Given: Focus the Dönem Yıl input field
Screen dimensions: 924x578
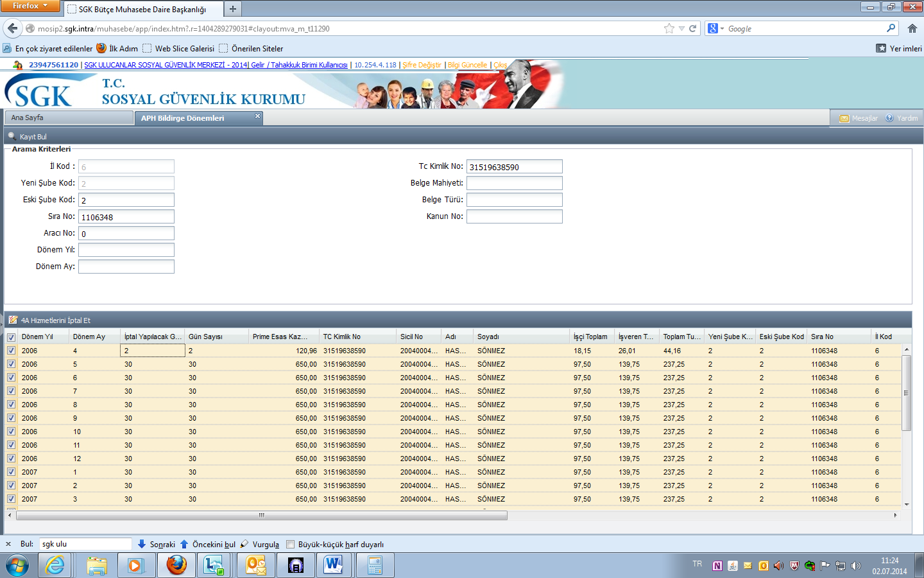Looking at the screenshot, I should (126, 250).
